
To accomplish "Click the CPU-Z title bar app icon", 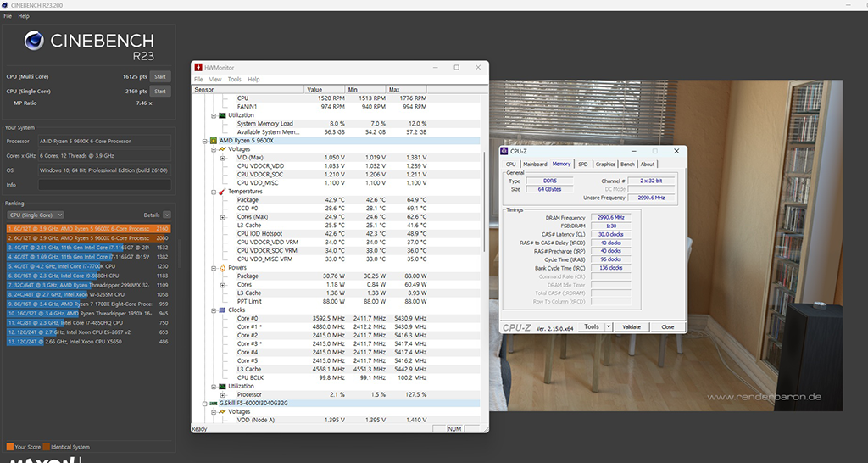I will click(x=505, y=151).
